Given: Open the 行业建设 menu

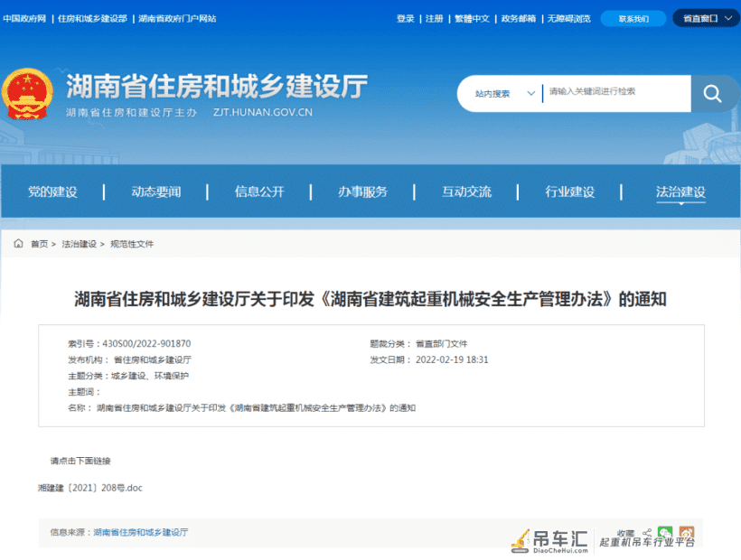Looking at the screenshot, I should pyautogui.click(x=569, y=191).
